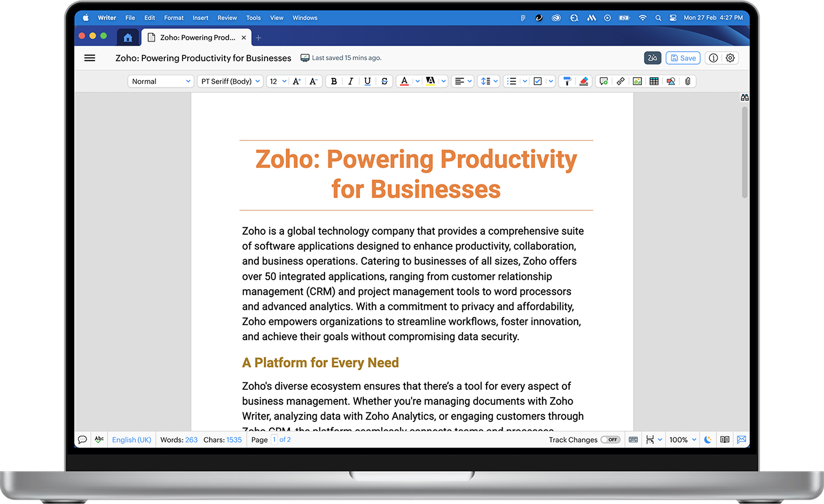Insert a table
Viewport: 824px width, 504px height.
pyautogui.click(x=654, y=81)
